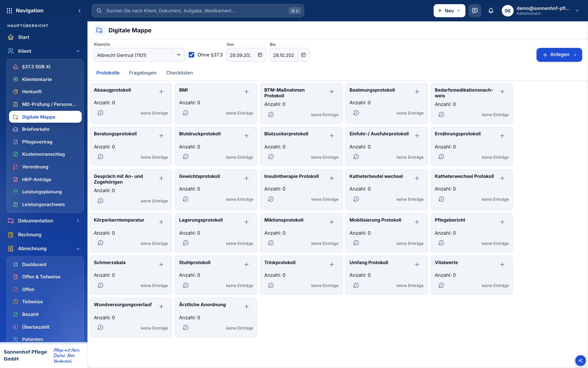Go to Start page
The image size is (588, 368).
pyautogui.click(x=44, y=37)
